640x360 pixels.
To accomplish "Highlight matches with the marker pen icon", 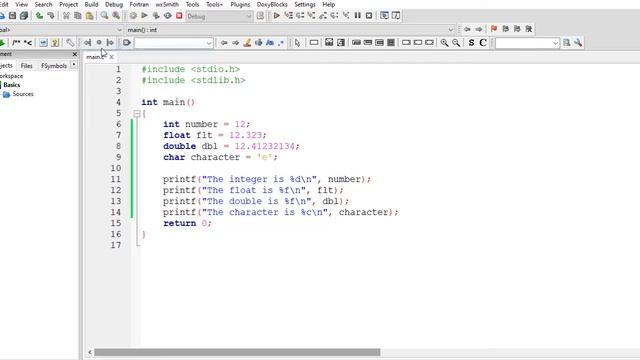I will (247, 42).
